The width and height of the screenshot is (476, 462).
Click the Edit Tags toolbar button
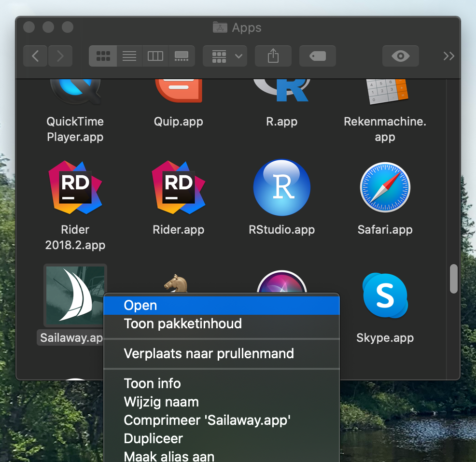click(318, 56)
